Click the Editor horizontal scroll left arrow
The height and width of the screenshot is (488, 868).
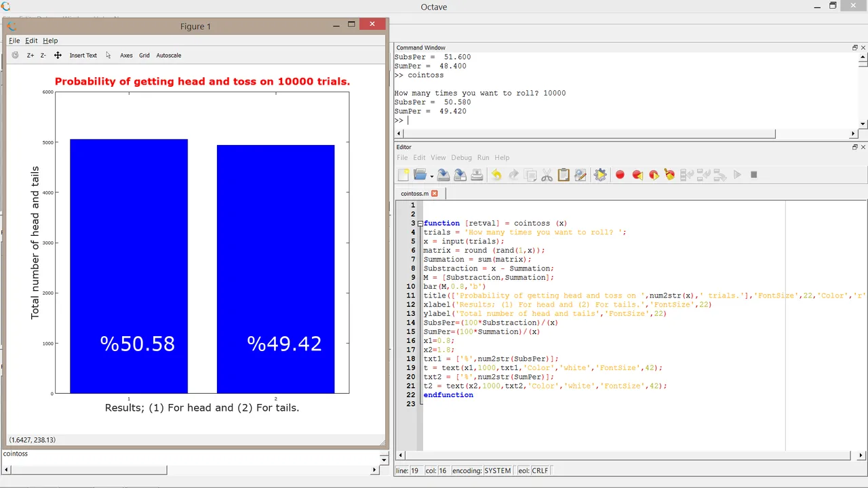click(x=400, y=455)
